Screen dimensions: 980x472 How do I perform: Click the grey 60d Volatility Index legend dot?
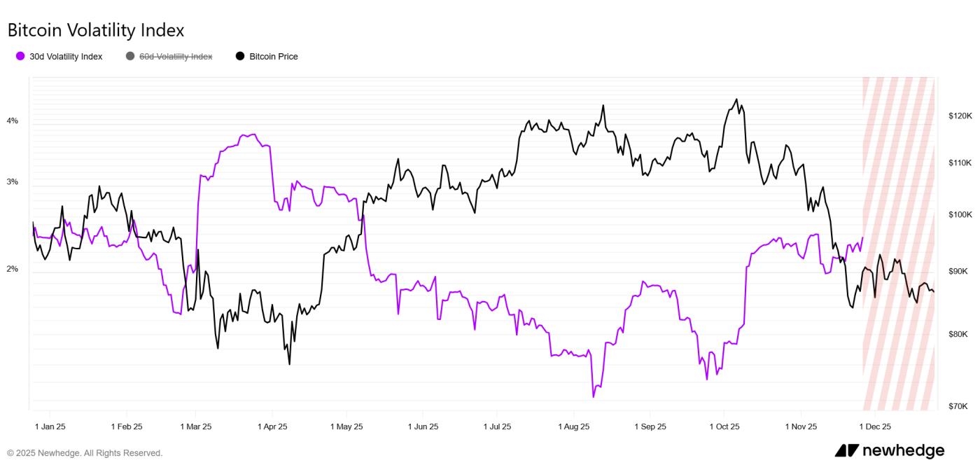point(130,56)
